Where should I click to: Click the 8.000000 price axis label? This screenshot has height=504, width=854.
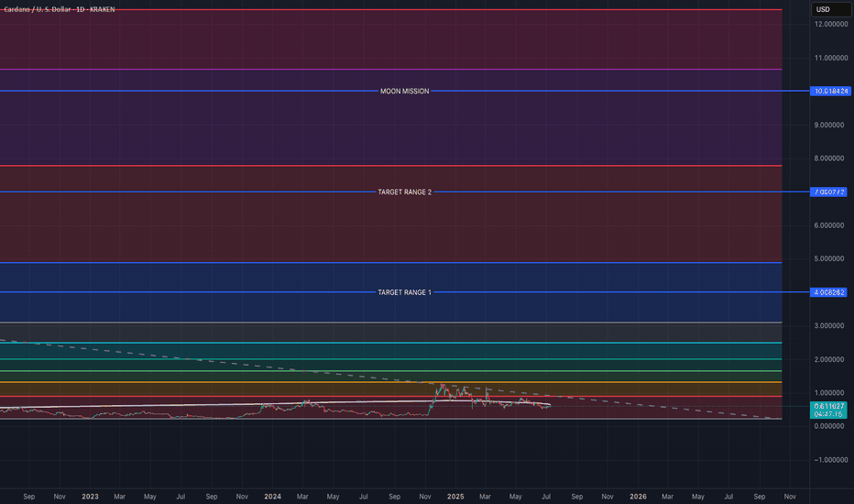click(x=829, y=159)
